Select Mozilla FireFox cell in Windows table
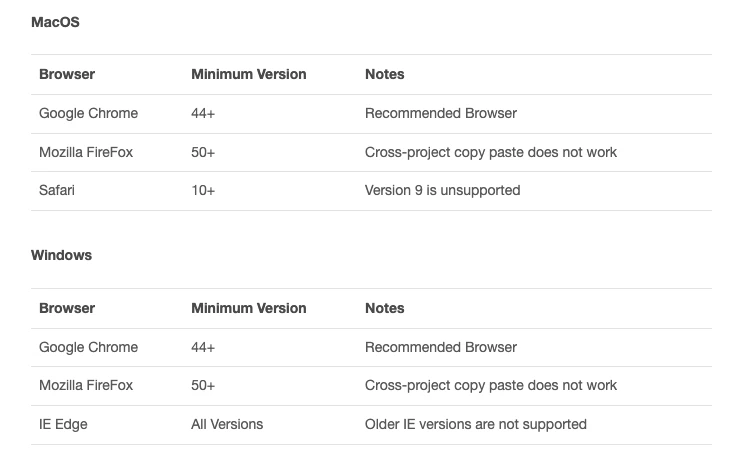Viewport: 734px width, 473px height. [86, 385]
